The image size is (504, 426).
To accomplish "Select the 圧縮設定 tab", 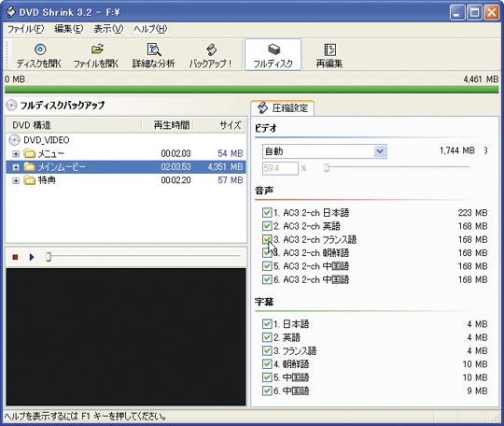I will 282,108.
